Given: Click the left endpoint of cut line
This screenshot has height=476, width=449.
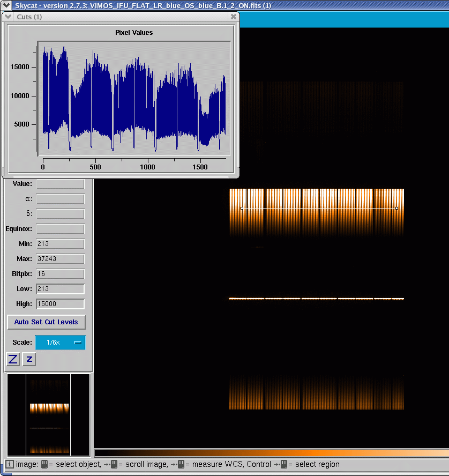Looking at the screenshot, I should [x=242, y=208].
